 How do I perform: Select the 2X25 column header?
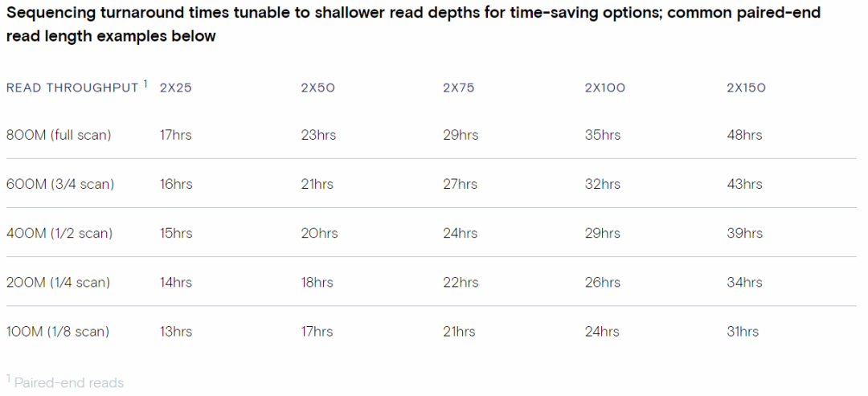[x=176, y=88]
